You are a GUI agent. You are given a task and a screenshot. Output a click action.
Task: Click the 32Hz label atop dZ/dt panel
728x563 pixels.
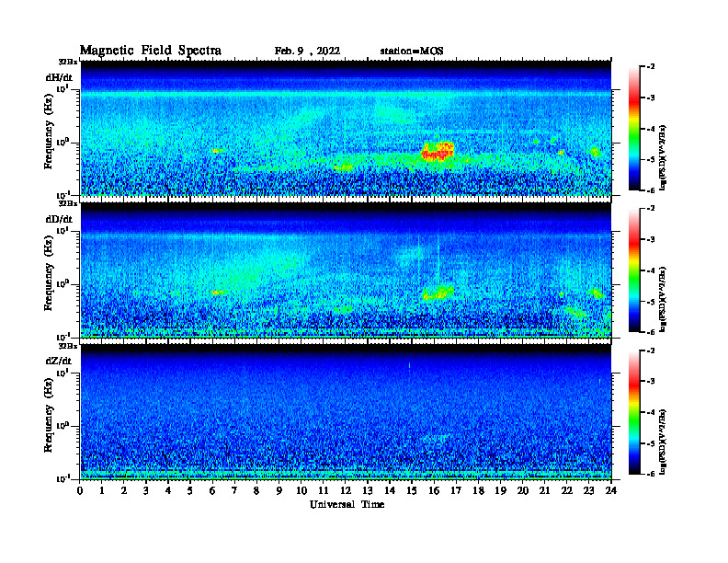point(67,346)
